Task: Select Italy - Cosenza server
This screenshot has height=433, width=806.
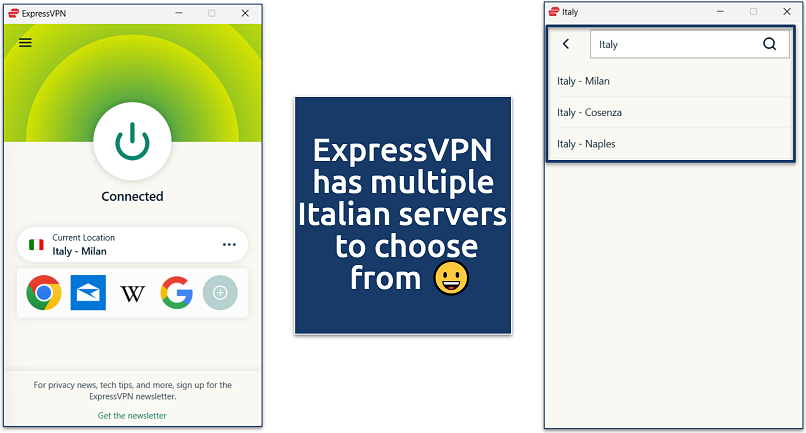Action: pos(673,113)
